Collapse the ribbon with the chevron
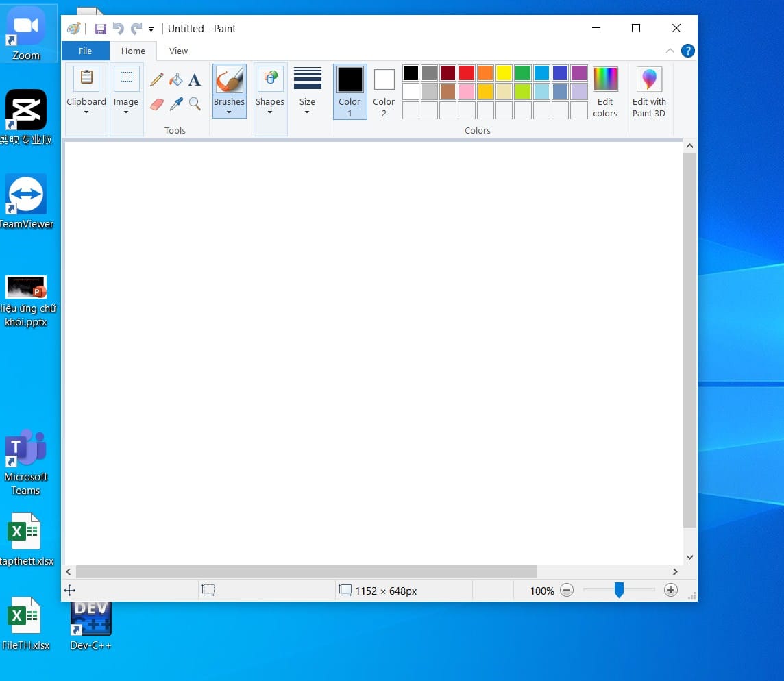 click(x=670, y=51)
